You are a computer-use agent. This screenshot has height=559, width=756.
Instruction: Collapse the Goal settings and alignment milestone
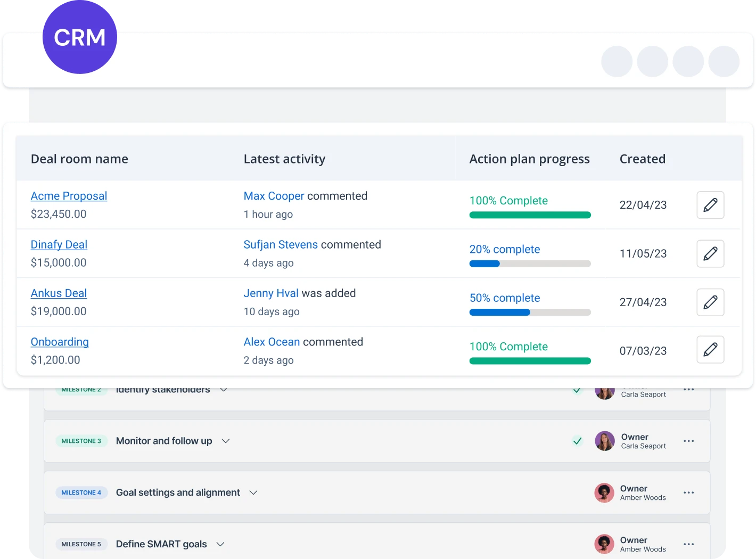click(253, 492)
